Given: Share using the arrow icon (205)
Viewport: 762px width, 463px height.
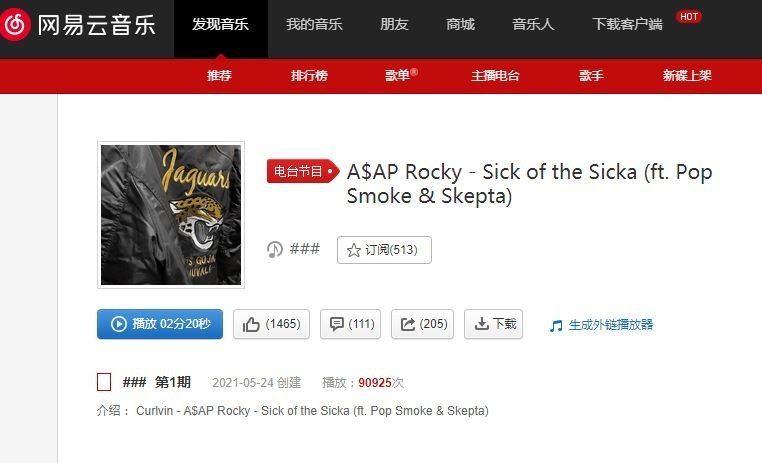Looking at the screenshot, I should (422, 324).
